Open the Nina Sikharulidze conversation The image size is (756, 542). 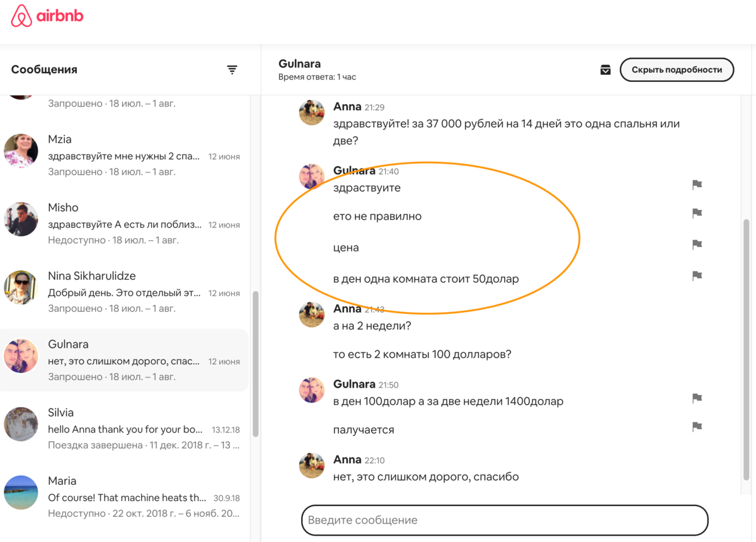tap(124, 292)
